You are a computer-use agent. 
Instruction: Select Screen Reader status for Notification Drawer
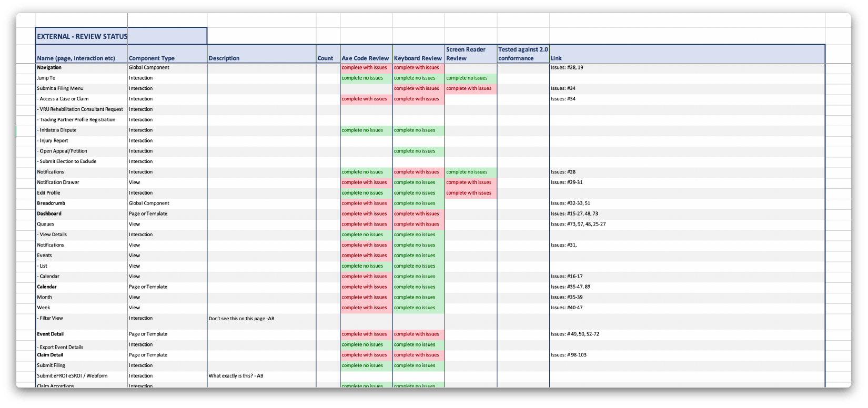(471, 182)
